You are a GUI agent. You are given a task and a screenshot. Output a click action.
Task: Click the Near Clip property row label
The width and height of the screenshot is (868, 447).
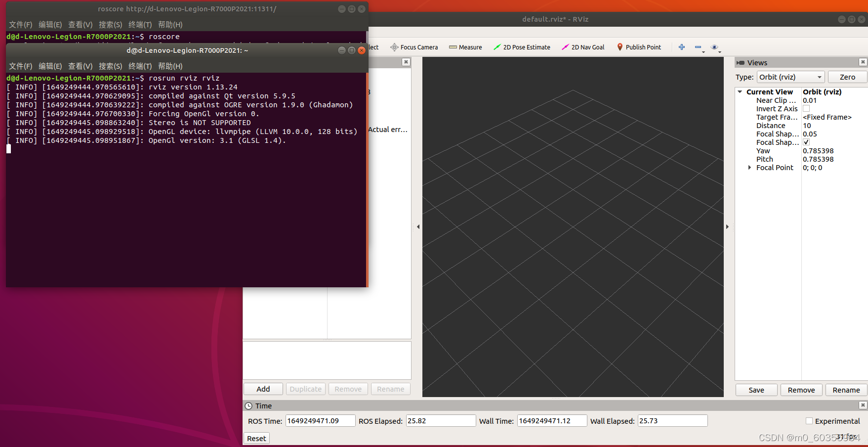(776, 100)
